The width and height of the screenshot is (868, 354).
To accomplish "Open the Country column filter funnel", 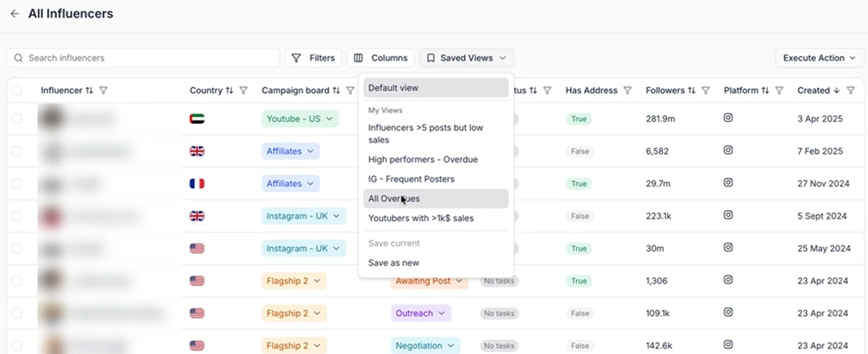I will (x=243, y=90).
